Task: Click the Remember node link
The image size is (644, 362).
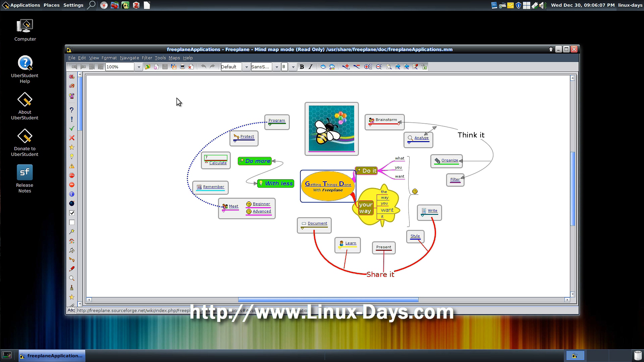Action: pyautogui.click(x=213, y=187)
